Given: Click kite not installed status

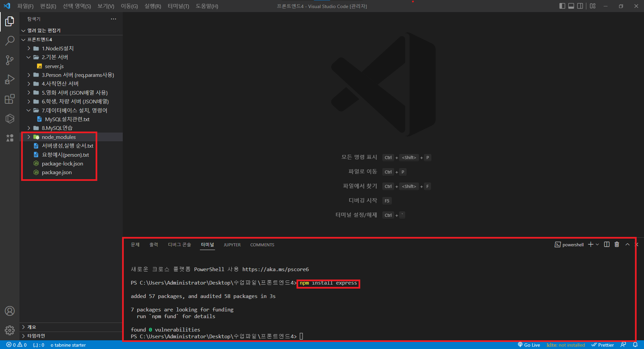Looking at the screenshot, I should 566,345.
